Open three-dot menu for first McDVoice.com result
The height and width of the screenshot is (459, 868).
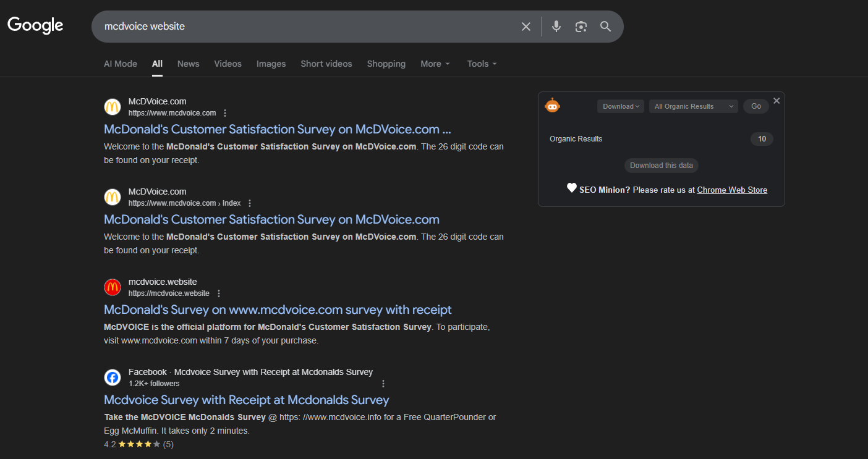[225, 113]
